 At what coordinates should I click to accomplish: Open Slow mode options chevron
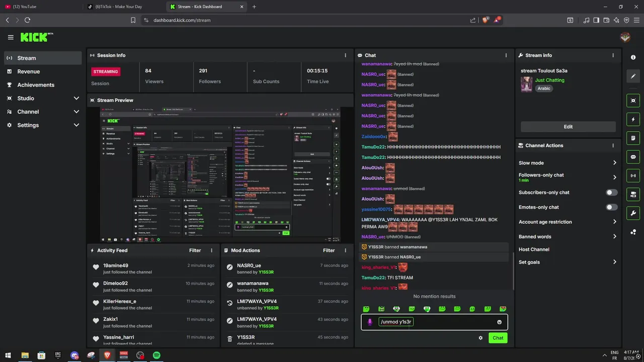(614, 163)
